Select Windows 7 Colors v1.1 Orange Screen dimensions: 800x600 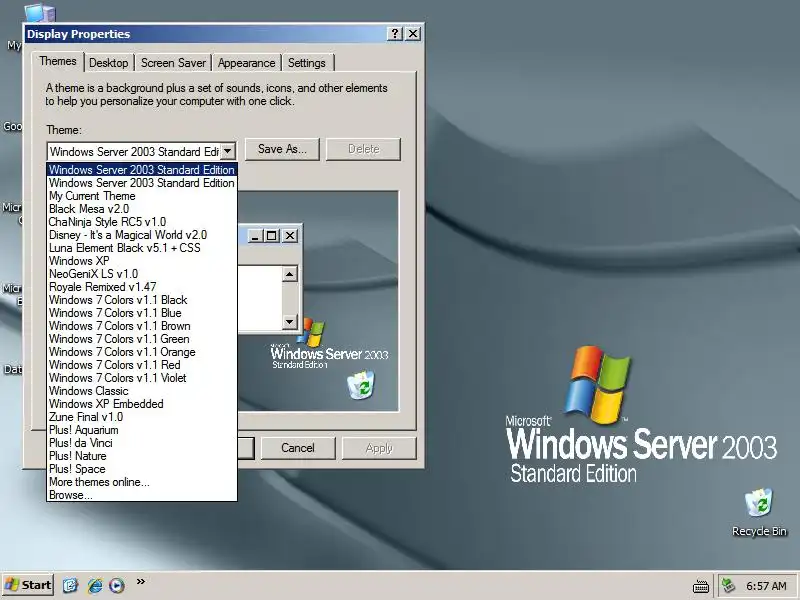click(x=142, y=352)
